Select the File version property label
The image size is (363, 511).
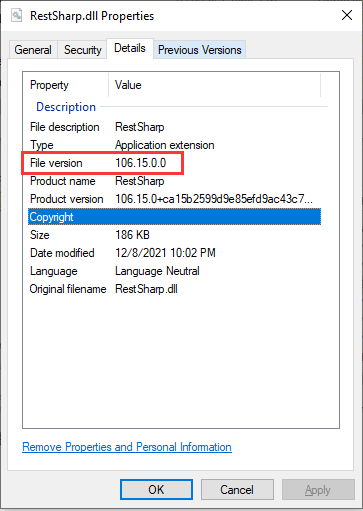(x=56, y=163)
